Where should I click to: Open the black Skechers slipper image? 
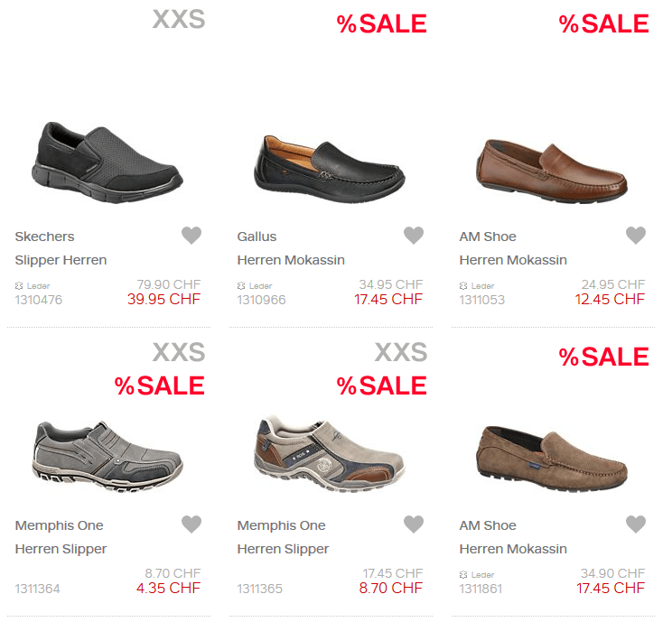(111, 160)
